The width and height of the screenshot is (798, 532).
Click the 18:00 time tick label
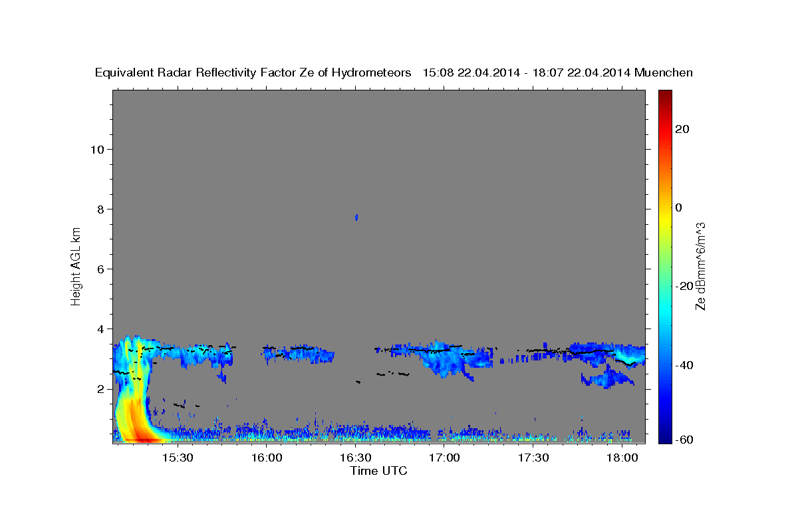tap(622, 458)
